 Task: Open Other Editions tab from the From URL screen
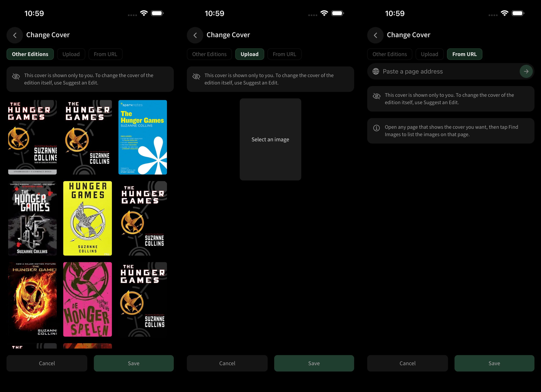(x=390, y=54)
